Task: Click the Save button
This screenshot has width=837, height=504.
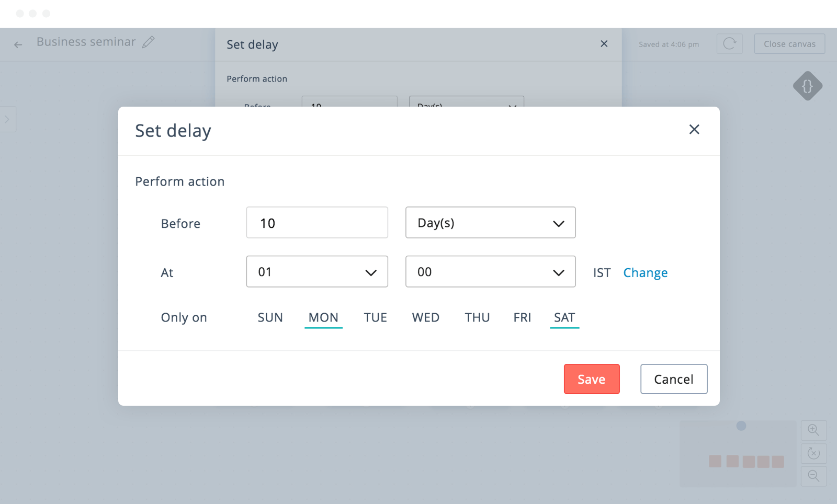Action: (591, 379)
